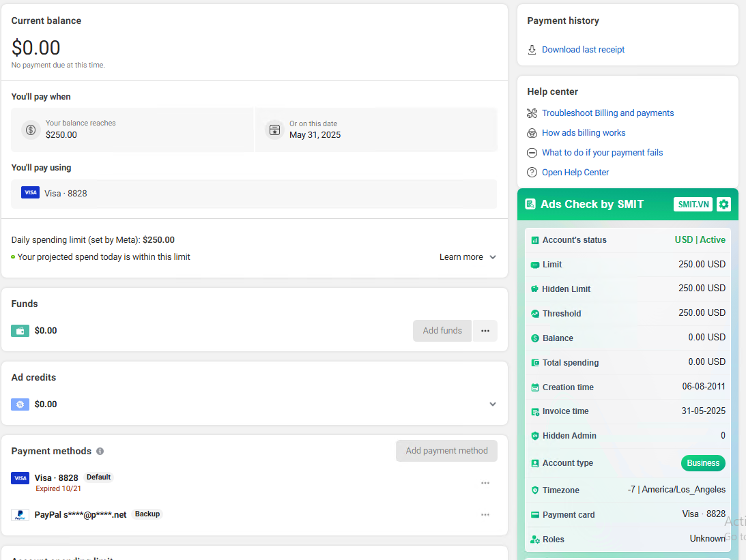This screenshot has width=746, height=560.
Task: Click the Business account type badge
Action: click(703, 463)
